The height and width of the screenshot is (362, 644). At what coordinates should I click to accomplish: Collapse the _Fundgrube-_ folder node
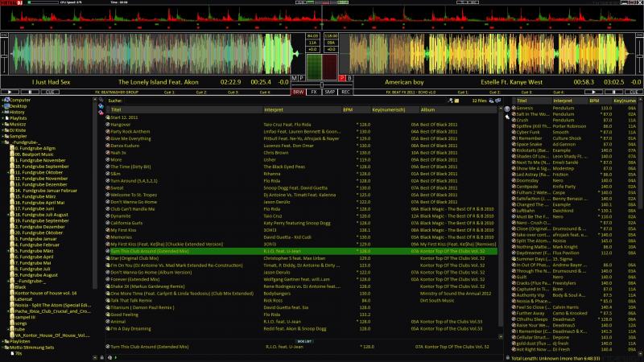[2, 142]
